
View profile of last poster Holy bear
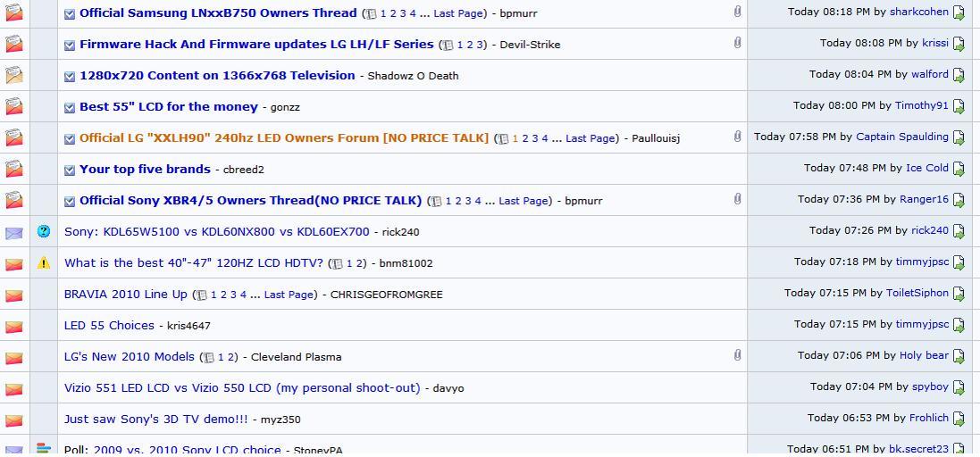pyautogui.click(x=925, y=355)
